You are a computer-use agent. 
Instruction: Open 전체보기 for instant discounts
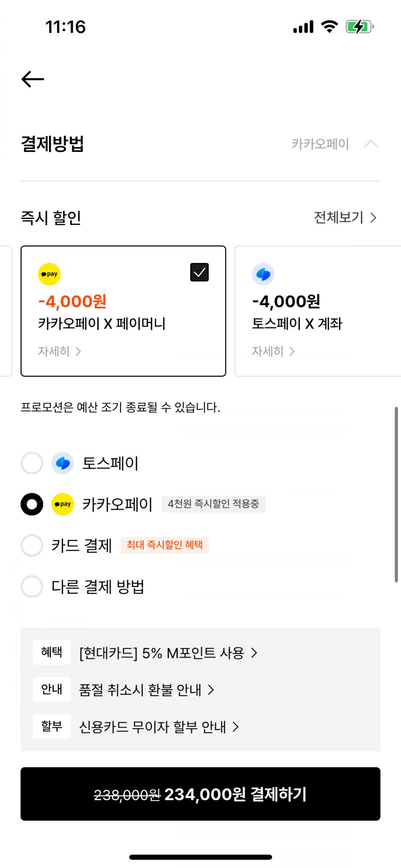pyautogui.click(x=345, y=217)
